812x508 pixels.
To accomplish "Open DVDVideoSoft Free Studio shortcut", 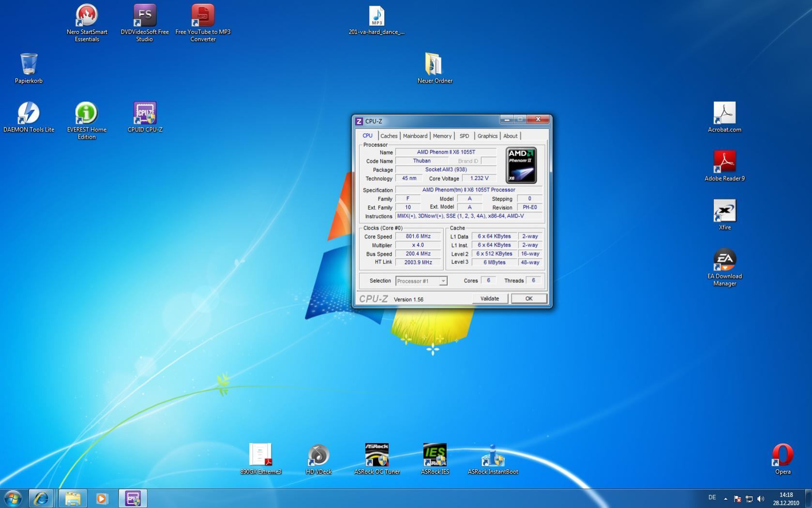I will 145,23.
